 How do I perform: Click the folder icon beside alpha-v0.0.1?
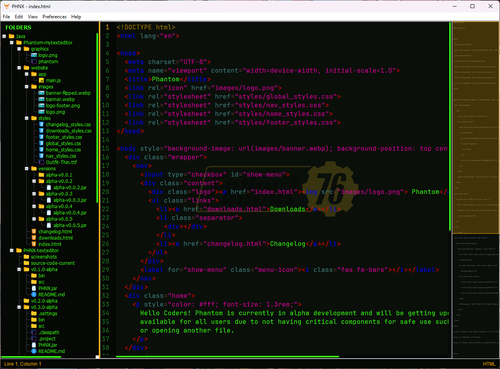point(41,175)
